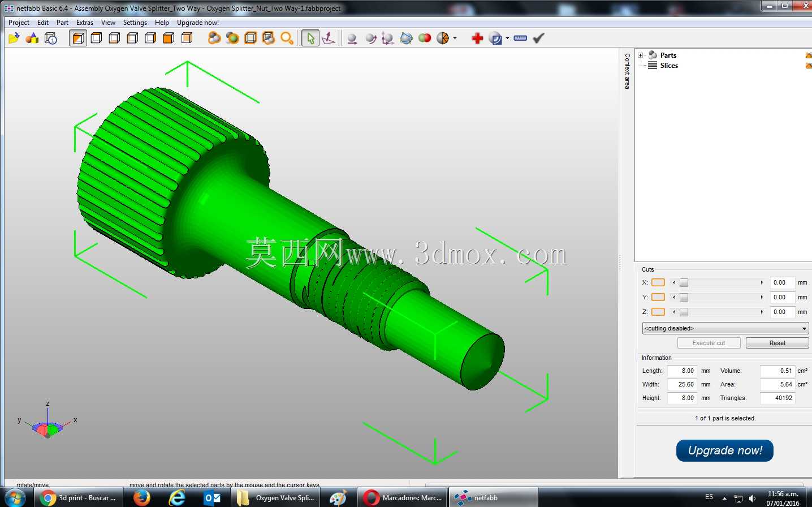Viewport: 812px width, 507px height.
Task: Open Chrome 3d print taskbar item
Action: (x=79, y=498)
